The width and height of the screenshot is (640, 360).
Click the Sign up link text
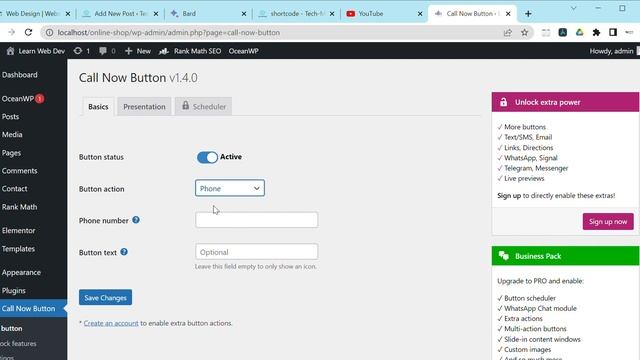pos(509,196)
